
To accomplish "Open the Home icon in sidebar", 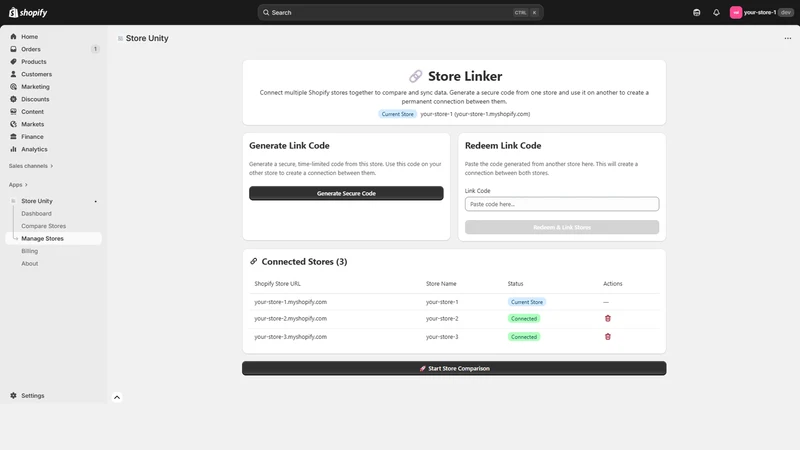I will 13,37.
